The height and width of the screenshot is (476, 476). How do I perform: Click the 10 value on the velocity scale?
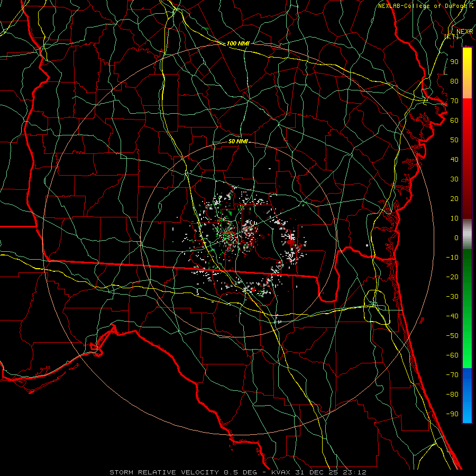[454, 218]
